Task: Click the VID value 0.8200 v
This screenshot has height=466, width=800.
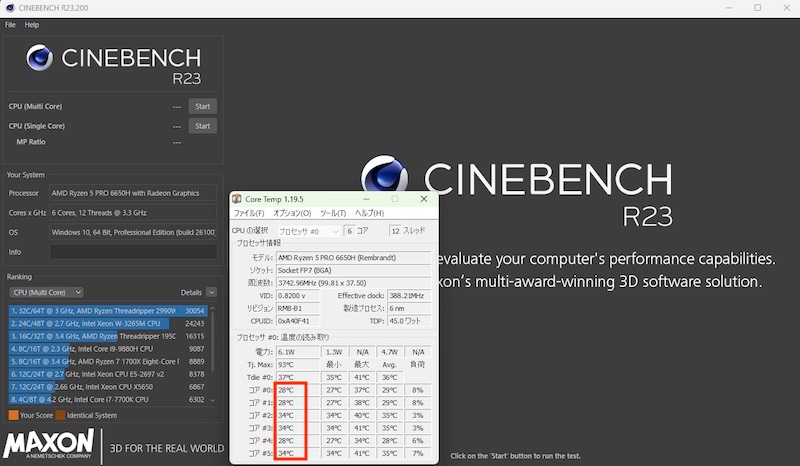Action: [297, 296]
